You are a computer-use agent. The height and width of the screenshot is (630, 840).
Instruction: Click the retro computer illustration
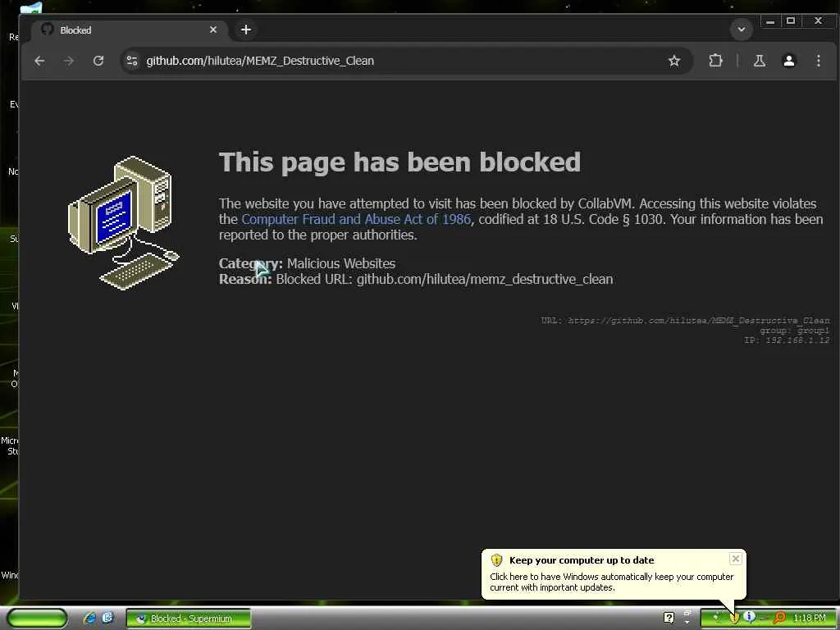click(123, 223)
